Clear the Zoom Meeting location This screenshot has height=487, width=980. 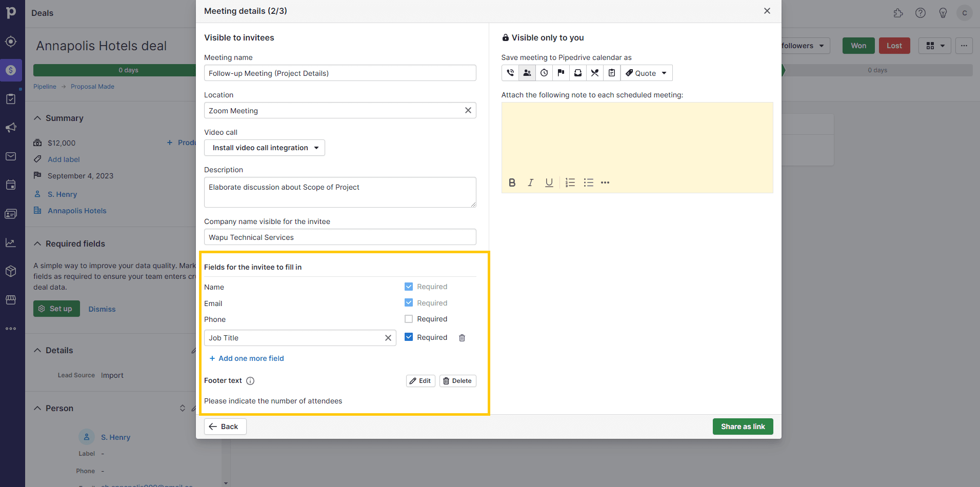click(468, 110)
